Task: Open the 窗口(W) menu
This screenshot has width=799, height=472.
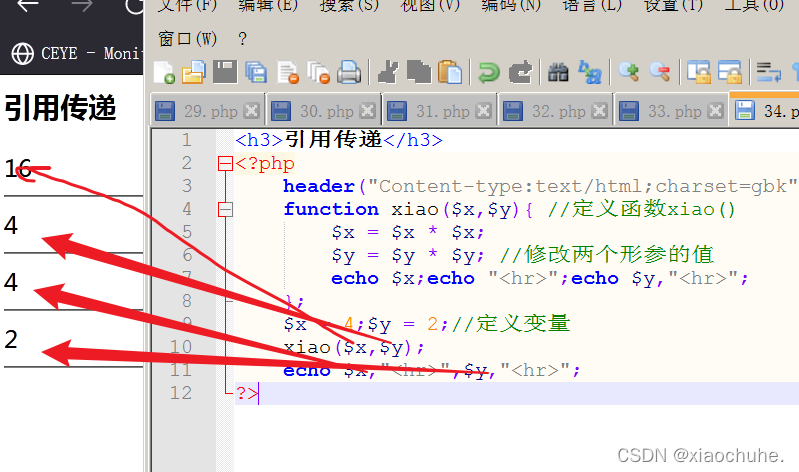Action: tap(188, 39)
